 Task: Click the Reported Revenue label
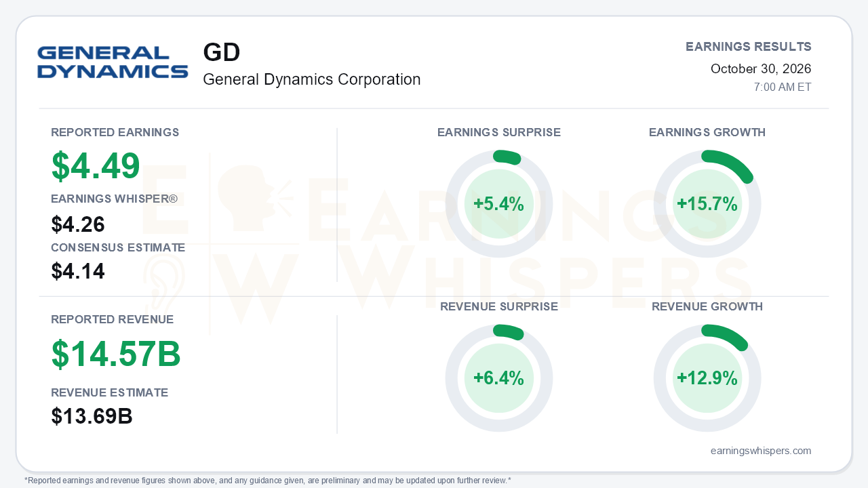(x=113, y=319)
